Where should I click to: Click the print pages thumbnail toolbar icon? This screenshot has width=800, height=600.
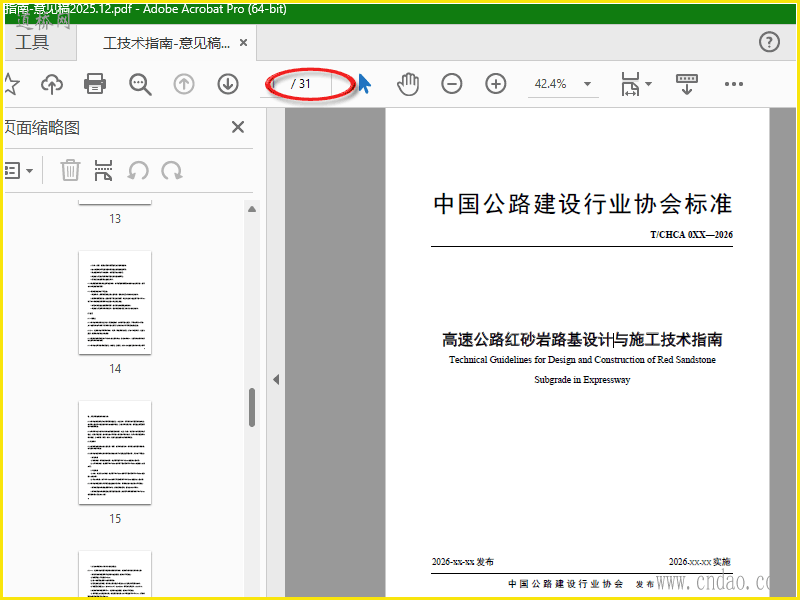tap(104, 170)
